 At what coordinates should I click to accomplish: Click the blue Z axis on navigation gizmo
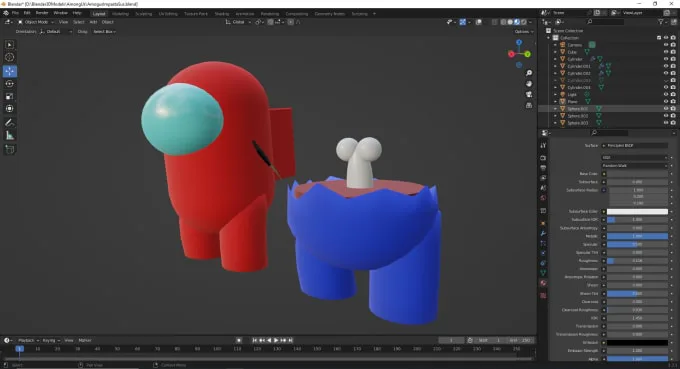click(519, 42)
